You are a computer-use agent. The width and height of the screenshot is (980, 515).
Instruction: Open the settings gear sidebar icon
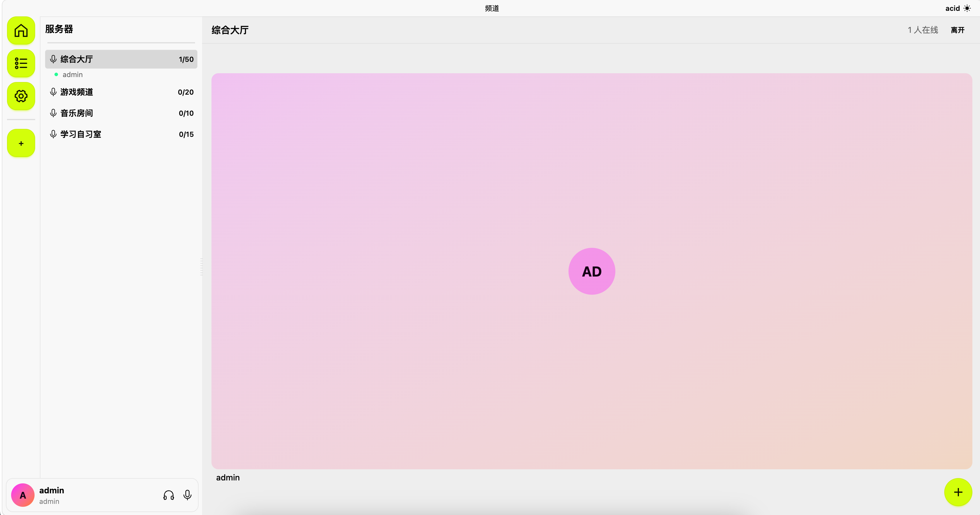point(21,96)
